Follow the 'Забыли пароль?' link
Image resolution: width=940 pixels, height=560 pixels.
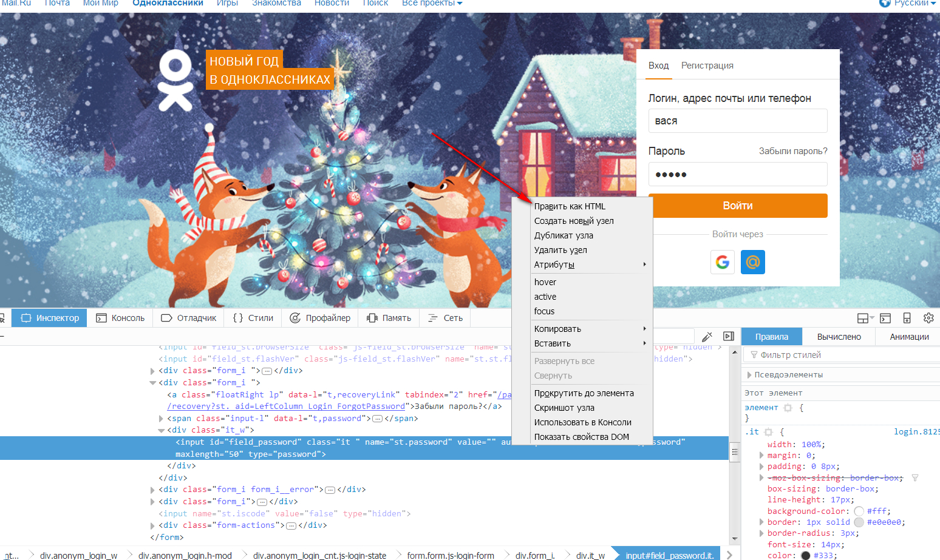792,151
